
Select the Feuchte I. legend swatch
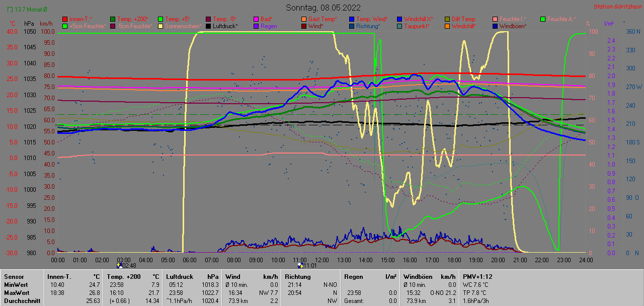point(495,19)
